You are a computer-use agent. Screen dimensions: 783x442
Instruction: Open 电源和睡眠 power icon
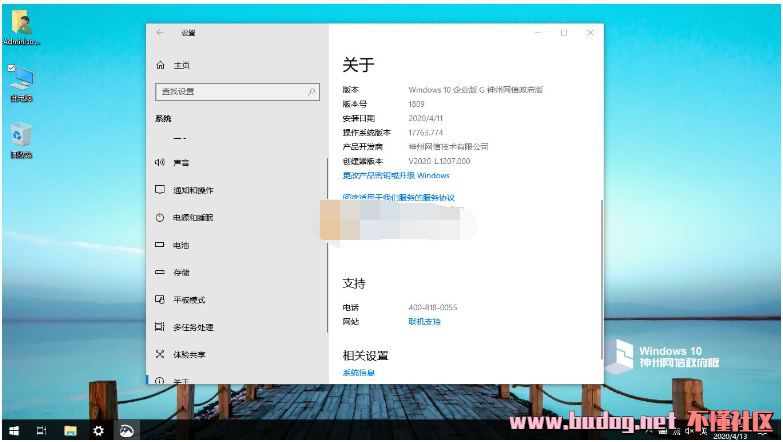[160, 217]
